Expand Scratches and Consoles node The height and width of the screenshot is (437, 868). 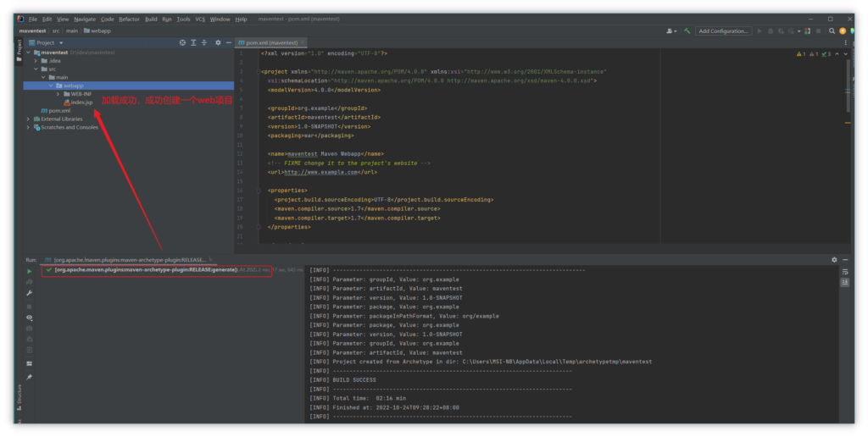(x=28, y=127)
